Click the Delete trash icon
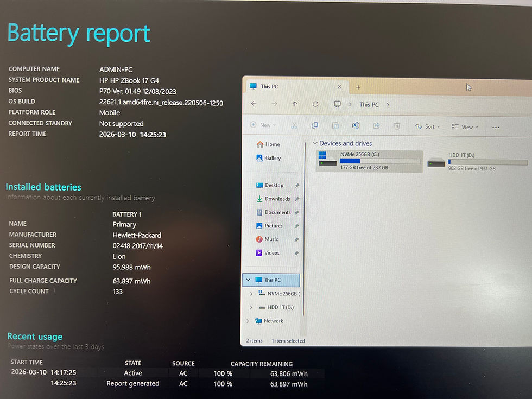 point(397,126)
